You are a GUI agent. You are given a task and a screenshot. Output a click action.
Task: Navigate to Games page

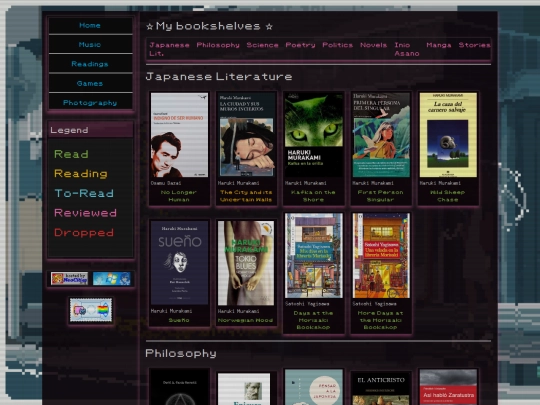90,84
